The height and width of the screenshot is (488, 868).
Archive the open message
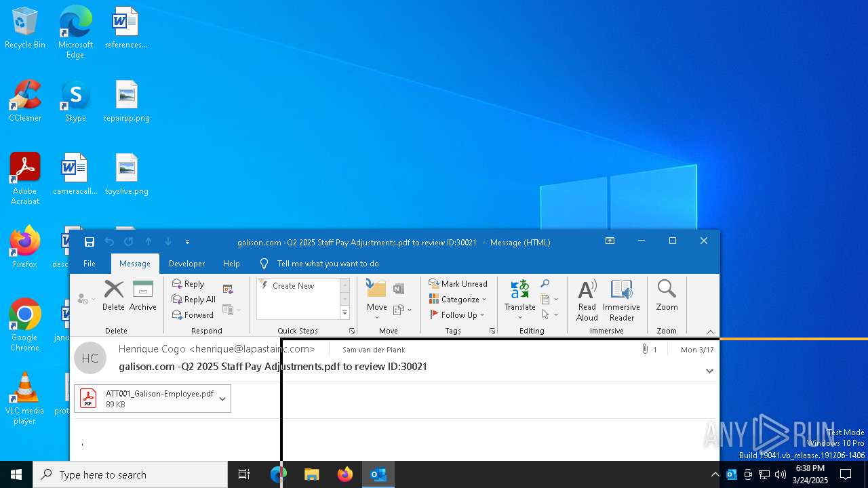pyautogui.click(x=143, y=296)
